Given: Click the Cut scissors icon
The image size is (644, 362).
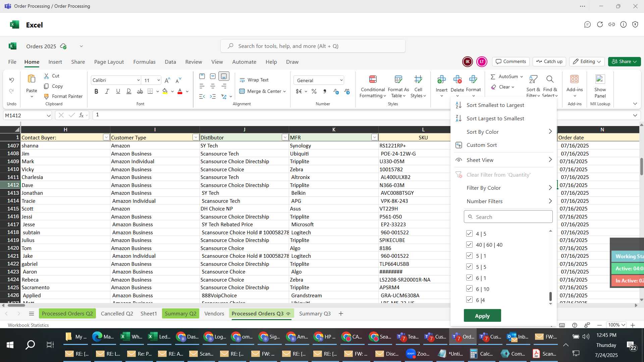Looking at the screenshot, I should click(46, 76).
